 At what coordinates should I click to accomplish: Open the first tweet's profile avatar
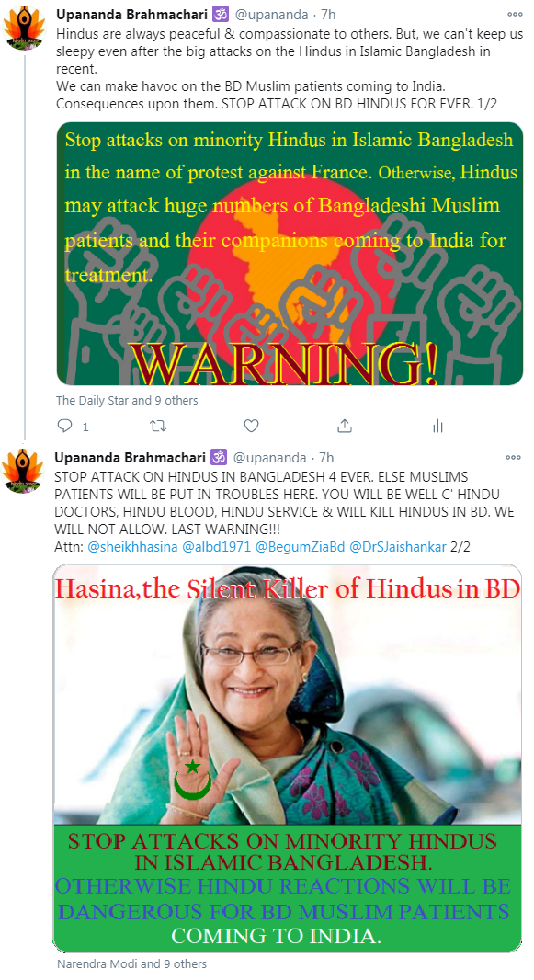click(x=24, y=27)
